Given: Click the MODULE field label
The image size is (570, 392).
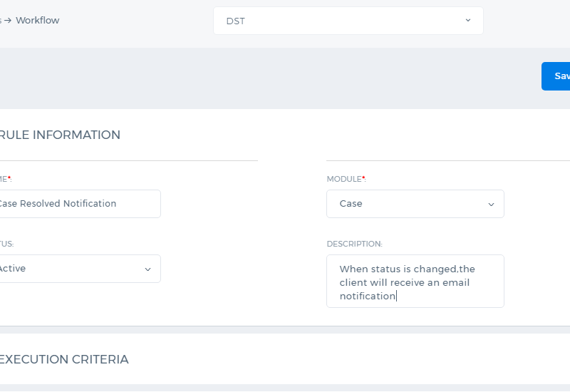Looking at the screenshot, I should pyautogui.click(x=346, y=179).
